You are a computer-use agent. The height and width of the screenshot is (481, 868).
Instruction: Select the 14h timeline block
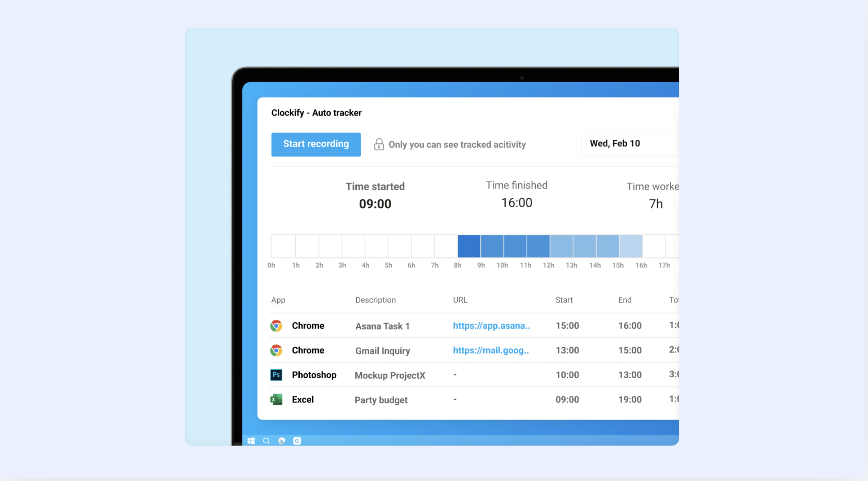[608, 246]
